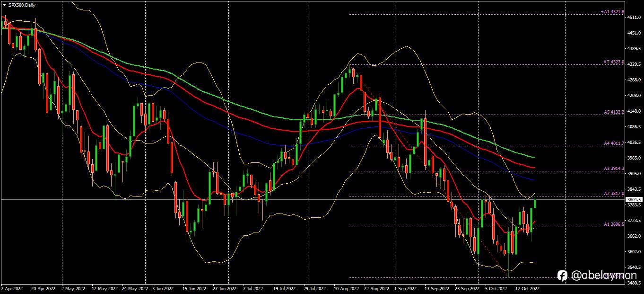Select the AT 4327.0 level label
The width and height of the screenshot is (644, 294).
(614, 62)
